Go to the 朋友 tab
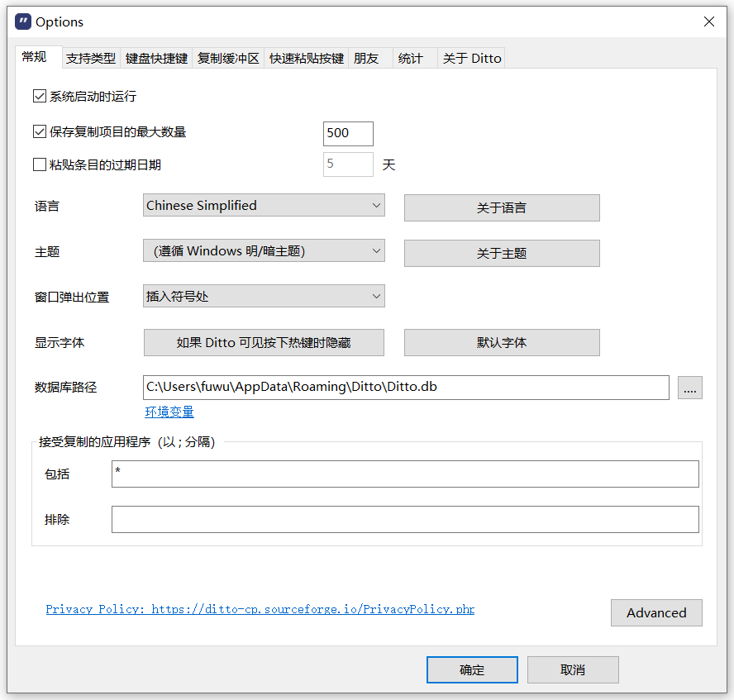Viewport: 734px width, 700px height. click(x=370, y=59)
